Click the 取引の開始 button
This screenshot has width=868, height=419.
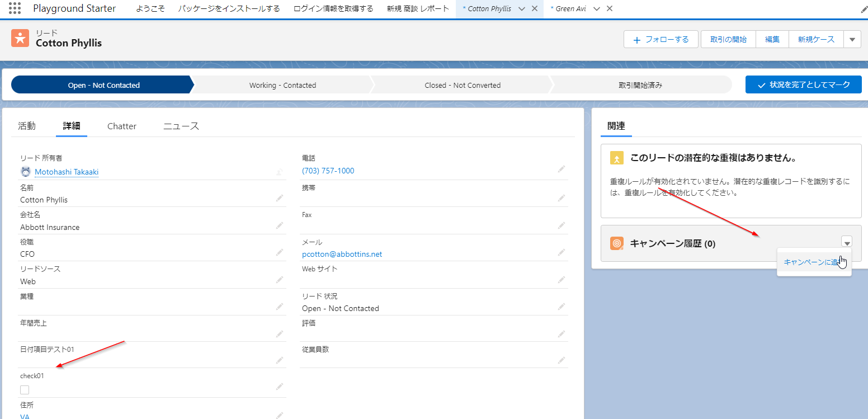[x=728, y=39]
